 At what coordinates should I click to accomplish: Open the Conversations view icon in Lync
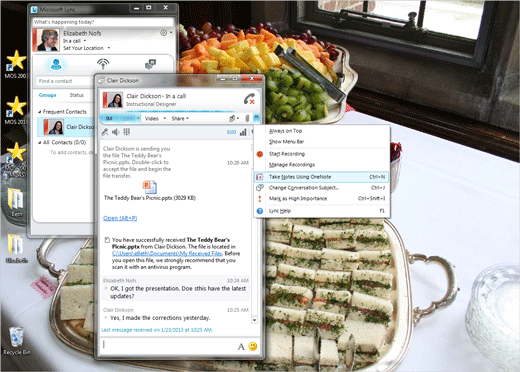tap(150, 64)
